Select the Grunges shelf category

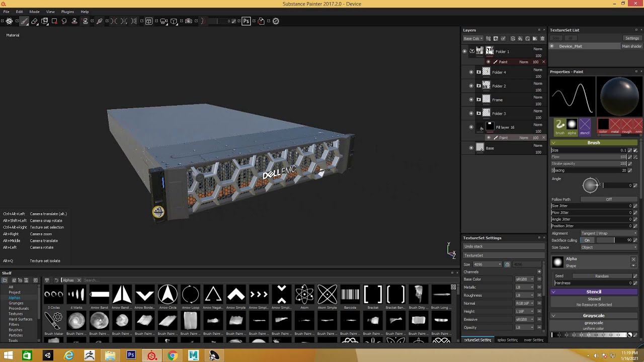pyautogui.click(x=16, y=303)
